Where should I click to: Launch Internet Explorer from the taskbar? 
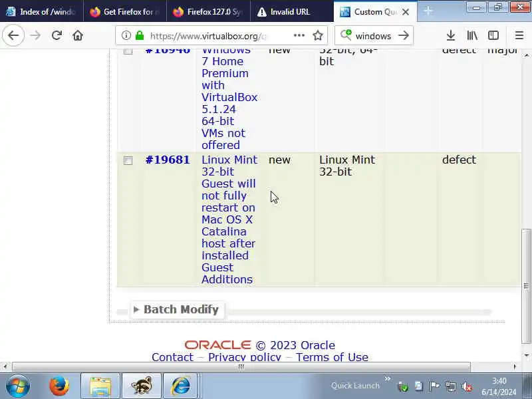coord(180,386)
